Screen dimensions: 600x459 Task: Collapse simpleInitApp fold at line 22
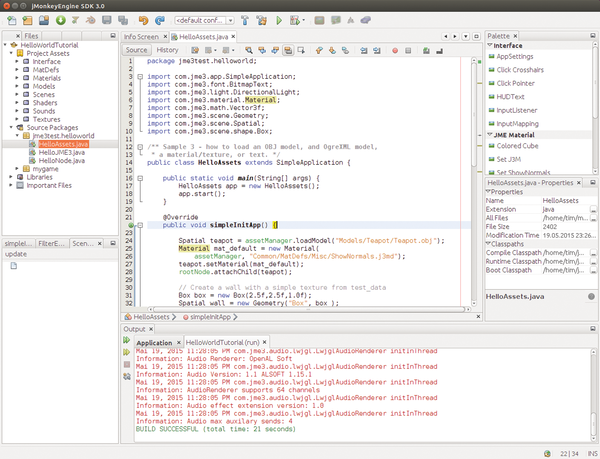(140, 225)
